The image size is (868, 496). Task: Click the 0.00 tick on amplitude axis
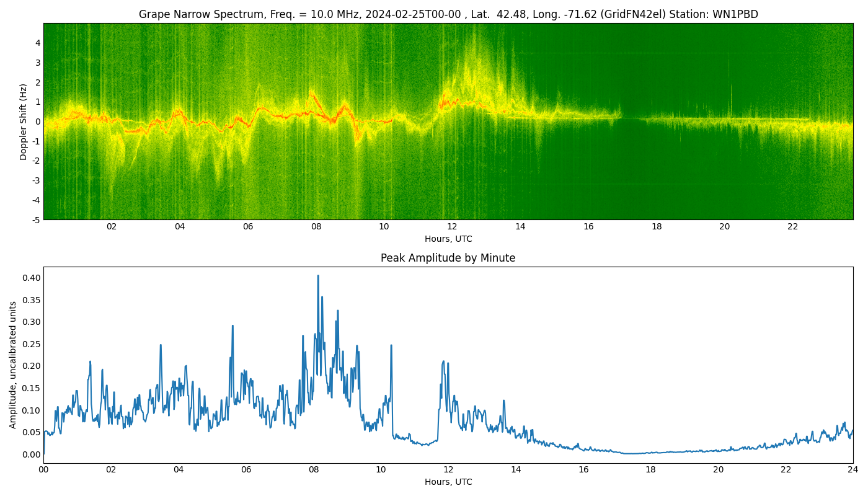[x=31, y=454]
